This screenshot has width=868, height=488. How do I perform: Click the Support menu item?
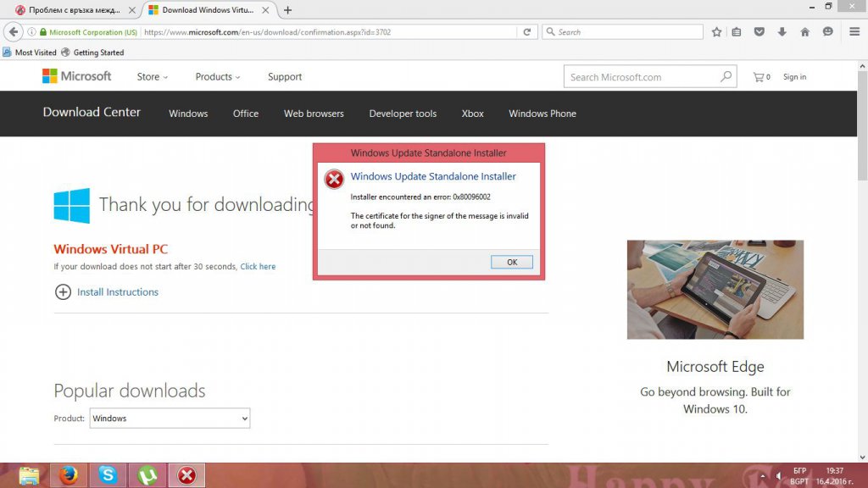tap(285, 77)
